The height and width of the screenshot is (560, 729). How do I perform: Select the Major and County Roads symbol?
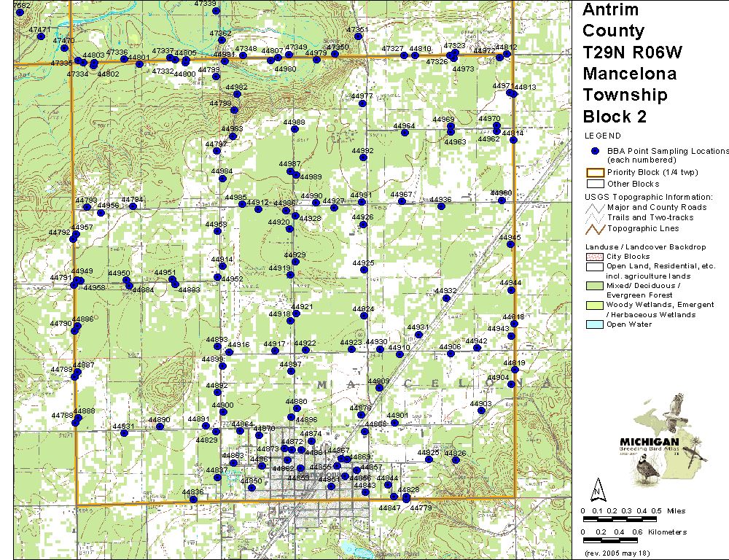pos(596,208)
